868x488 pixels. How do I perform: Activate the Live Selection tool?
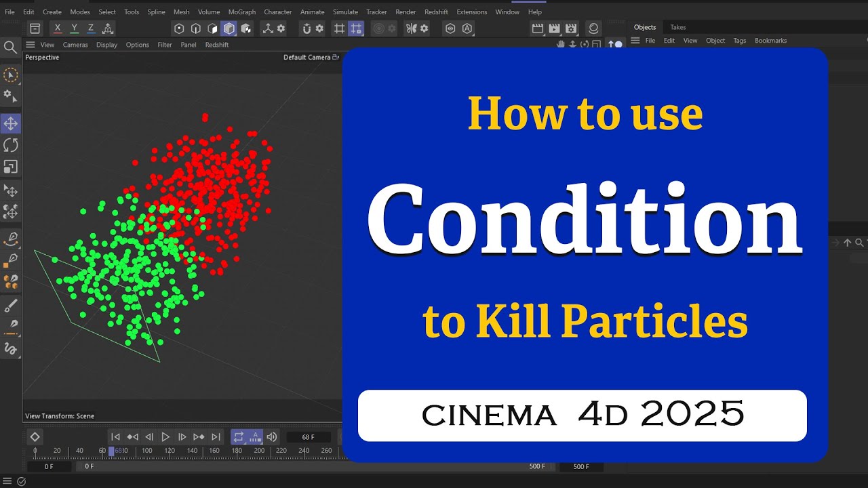[x=10, y=75]
